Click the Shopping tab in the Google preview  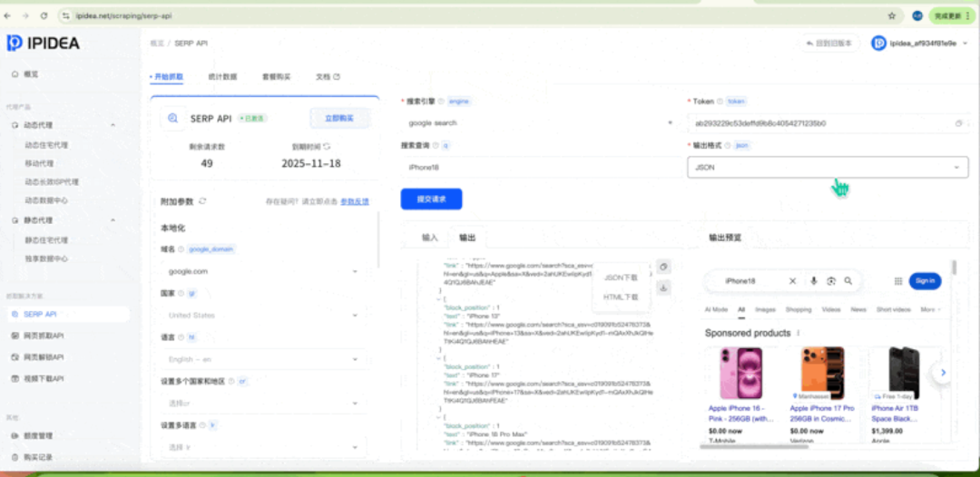coord(799,309)
